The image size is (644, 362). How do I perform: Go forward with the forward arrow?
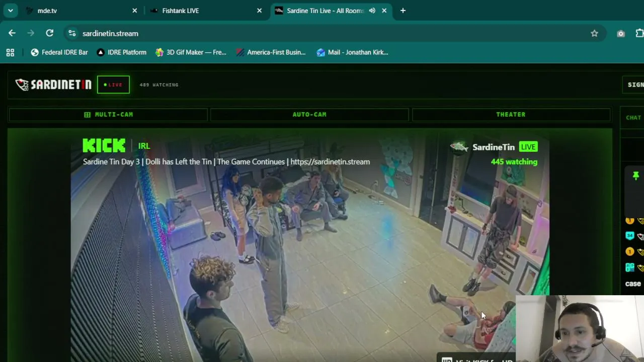click(31, 33)
